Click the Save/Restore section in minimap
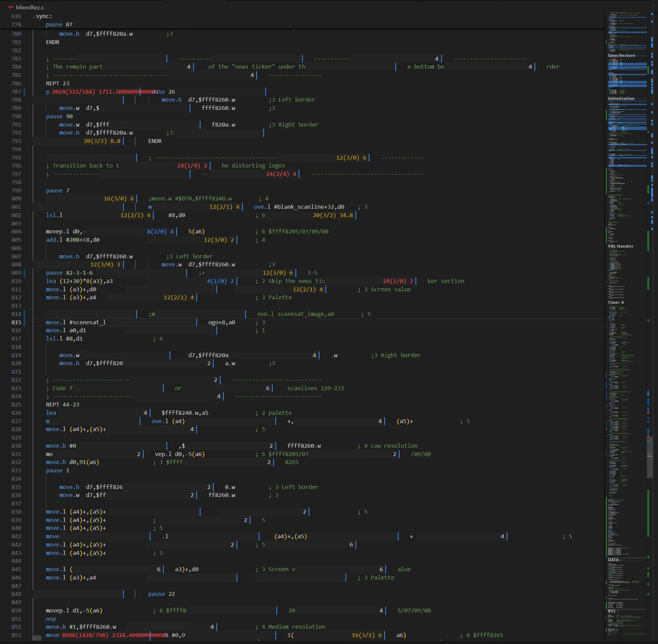Image resolution: width=658 pixels, height=644 pixels. [621, 55]
